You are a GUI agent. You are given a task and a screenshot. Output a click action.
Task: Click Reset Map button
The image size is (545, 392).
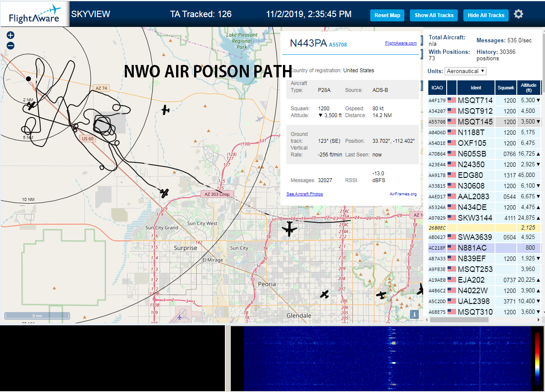click(387, 15)
